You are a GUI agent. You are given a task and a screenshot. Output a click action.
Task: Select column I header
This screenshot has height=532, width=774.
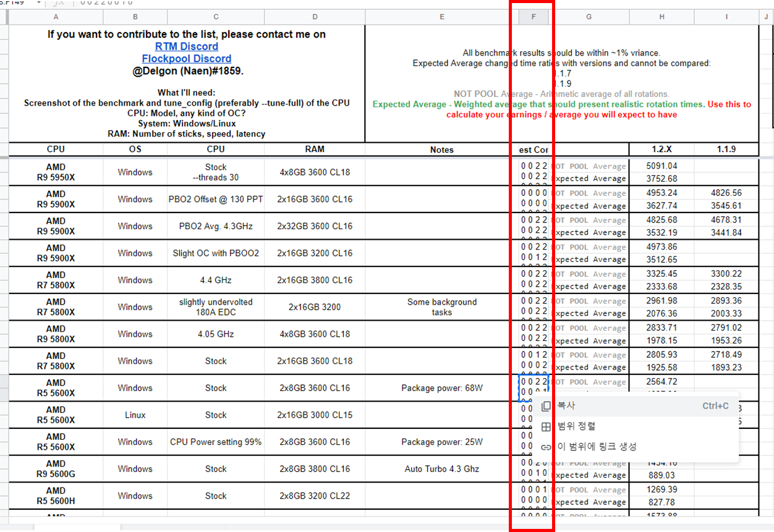pos(726,17)
